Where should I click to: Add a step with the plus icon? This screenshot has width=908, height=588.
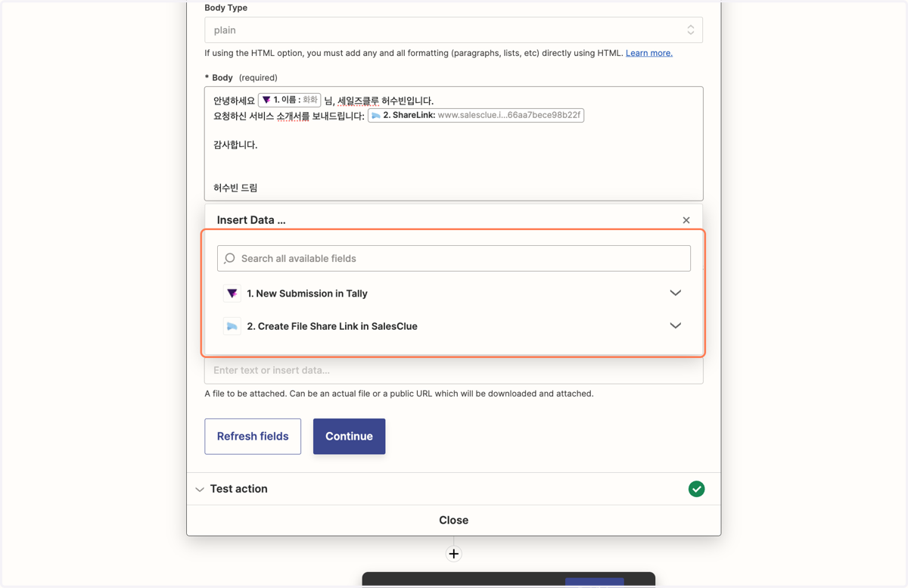[x=453, y=554]
